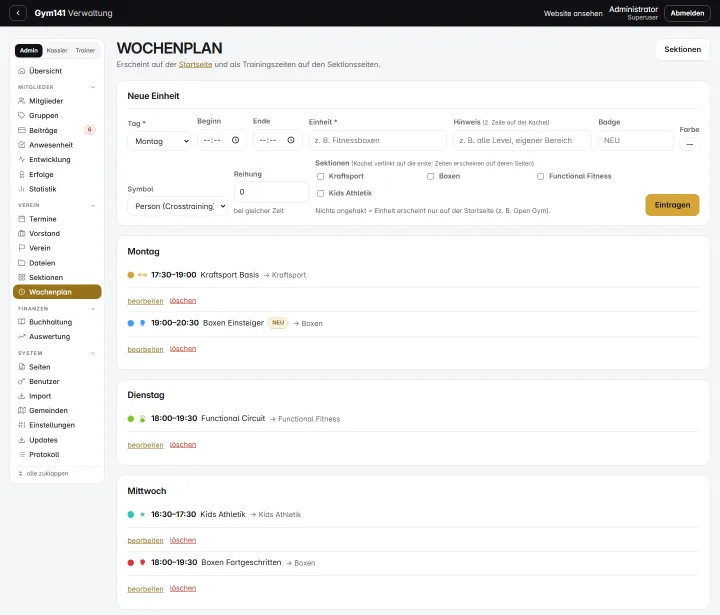Click the Eintragen button
The height and width of the screenshot is (615, 720).
point(672,205)
